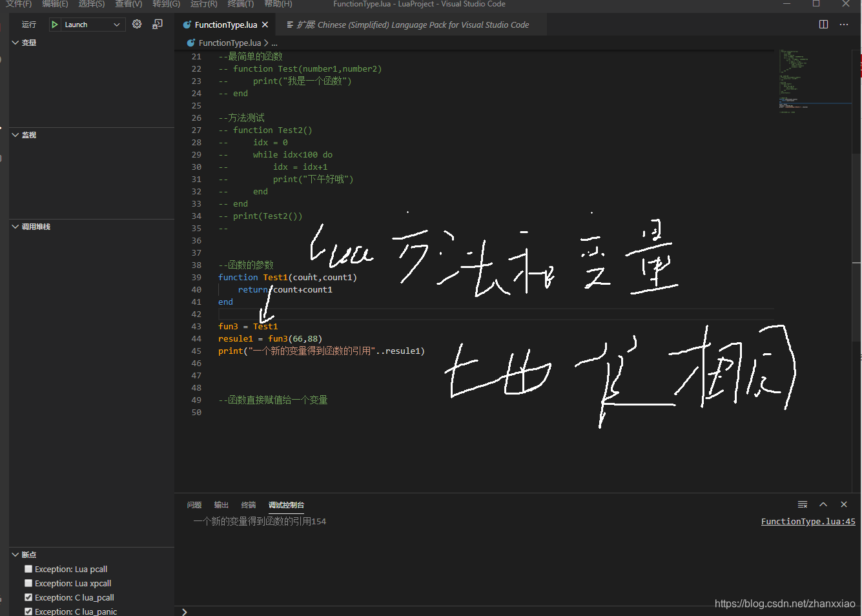Viewport: 862px width, 616px height.
Task: Collapse the 调用堆栈 (Call Stack) section
Action: coord(15,227)
